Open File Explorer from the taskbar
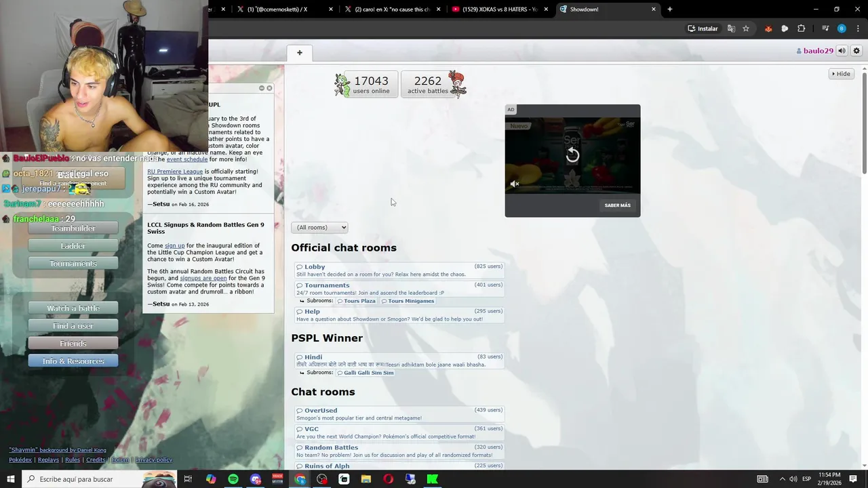The image size is (868, 488). point(366,479)
